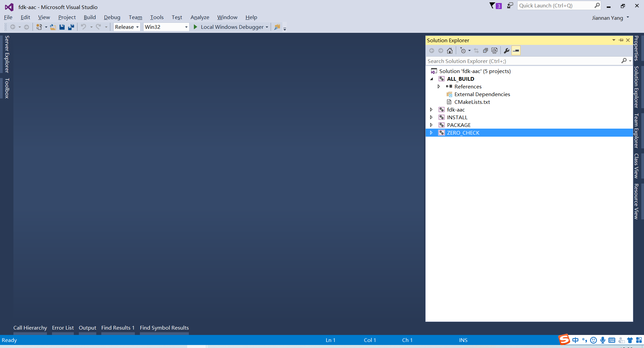Sync Solution Explorer with active document
Viewport: 644px width, 348px height.
[476, 51]
